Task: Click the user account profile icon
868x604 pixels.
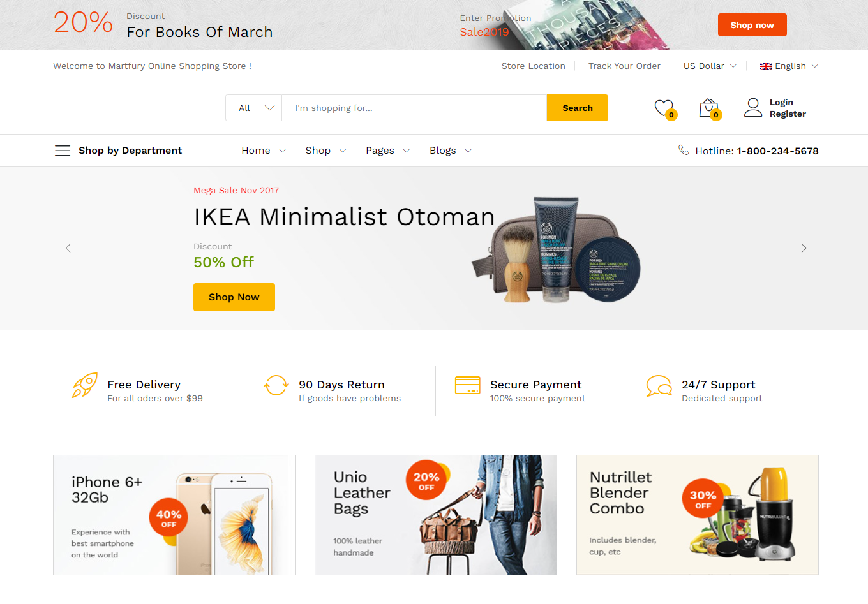Action: pos(753,108)
